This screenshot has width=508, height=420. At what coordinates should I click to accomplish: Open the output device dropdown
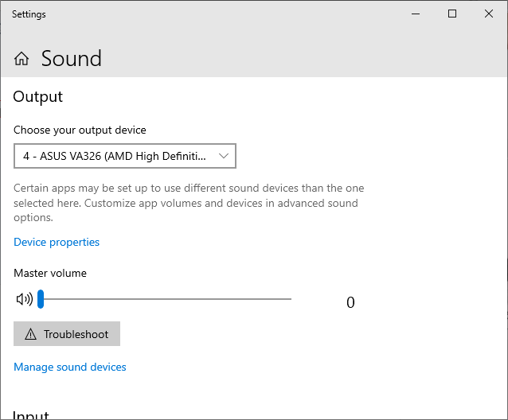click(x=125, y=156)
